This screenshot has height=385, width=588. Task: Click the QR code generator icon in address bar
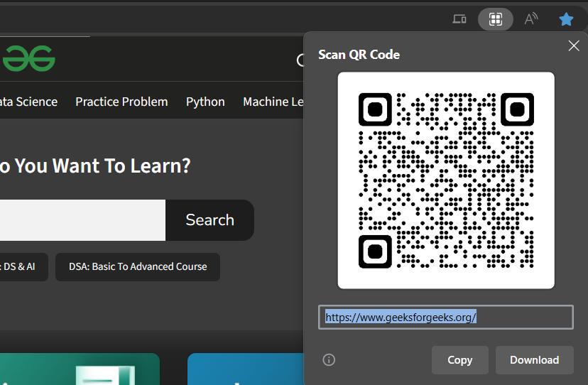(496, 18)
